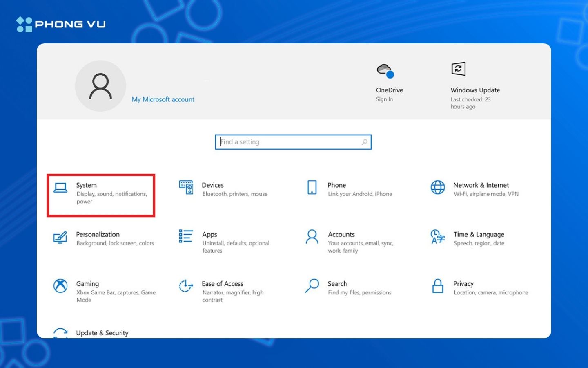Click the Phone icon
The image size is (588, 368).
(312, 187)
